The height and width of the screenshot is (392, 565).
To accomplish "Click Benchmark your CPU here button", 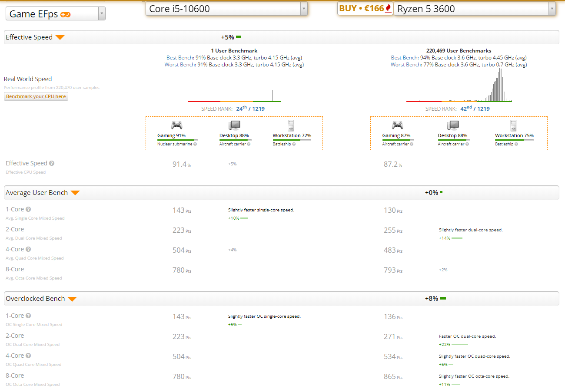I will (x=36, y=96).
